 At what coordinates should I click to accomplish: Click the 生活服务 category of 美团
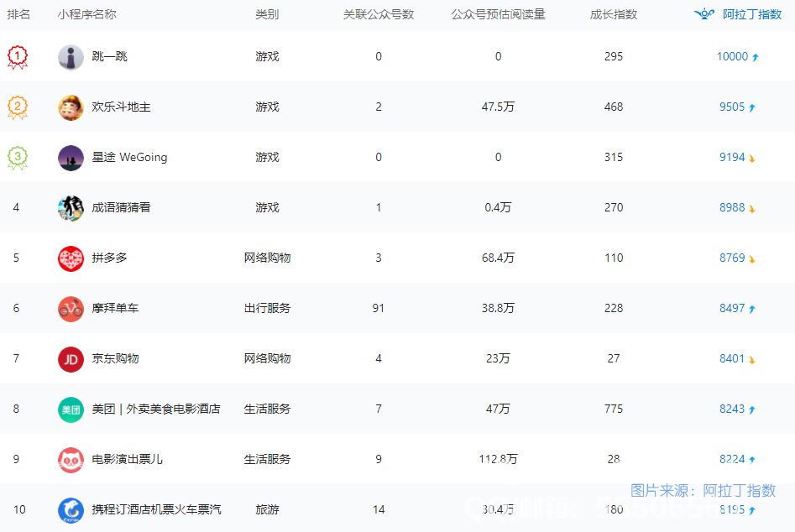tap(267, 409)
